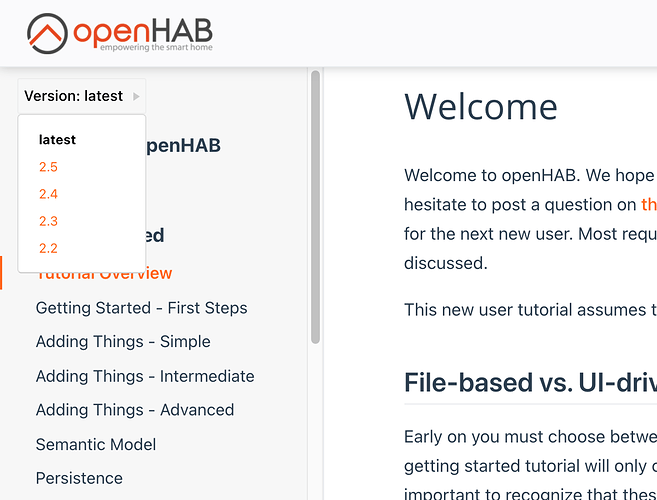The width and height of the screenshot is (657, 500).
Task: Go to the Persistence page
Action: (x=79, y=479)
